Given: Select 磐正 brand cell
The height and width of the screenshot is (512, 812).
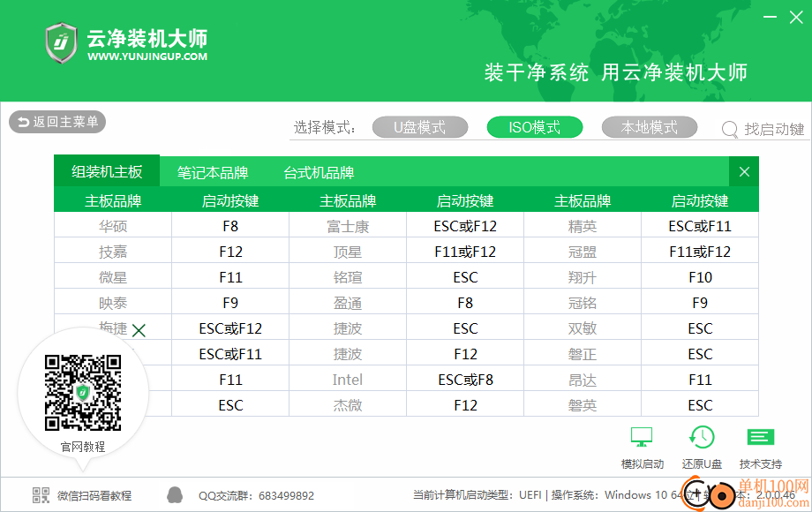Looking at the screenshot, I should tap(583, 354).
